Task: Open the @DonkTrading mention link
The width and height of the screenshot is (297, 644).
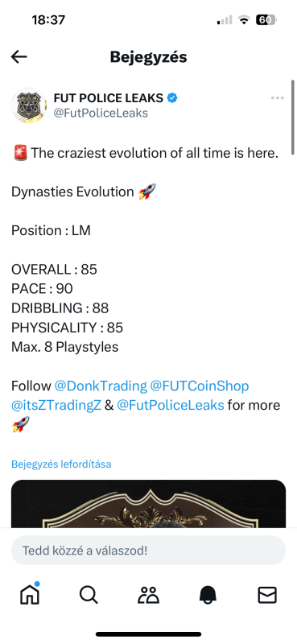Action: [x=101, y=386]
